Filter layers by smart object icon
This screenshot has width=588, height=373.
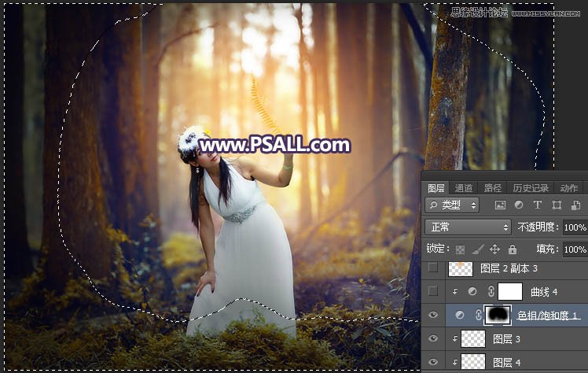tap(575, 205)
